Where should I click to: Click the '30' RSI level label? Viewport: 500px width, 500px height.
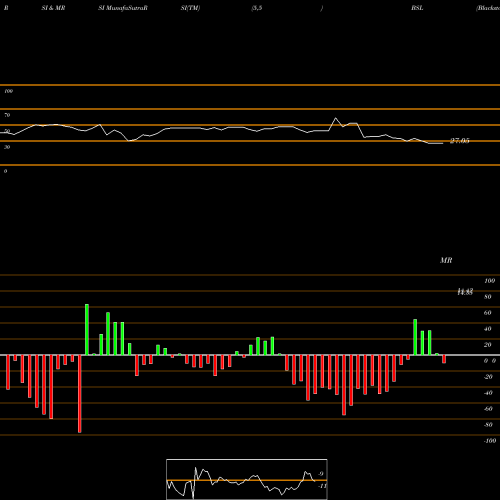7,147
